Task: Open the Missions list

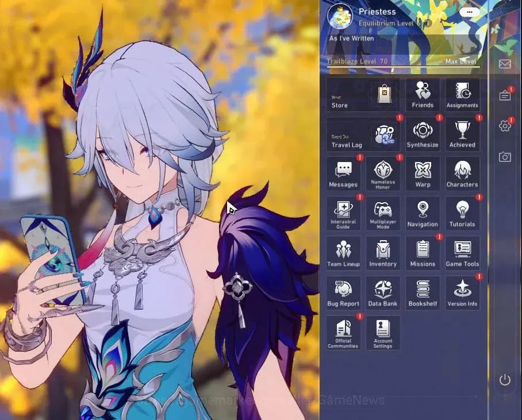Action: (x=423, y=253)
